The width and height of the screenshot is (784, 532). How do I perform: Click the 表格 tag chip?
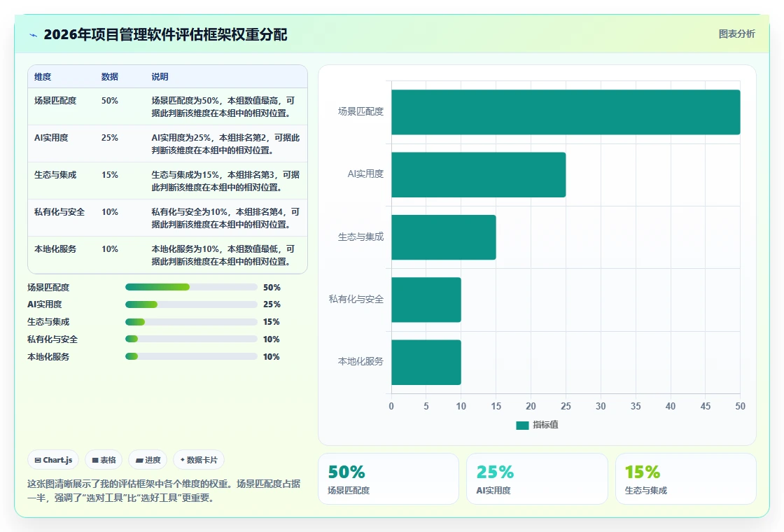coord(104,460)
